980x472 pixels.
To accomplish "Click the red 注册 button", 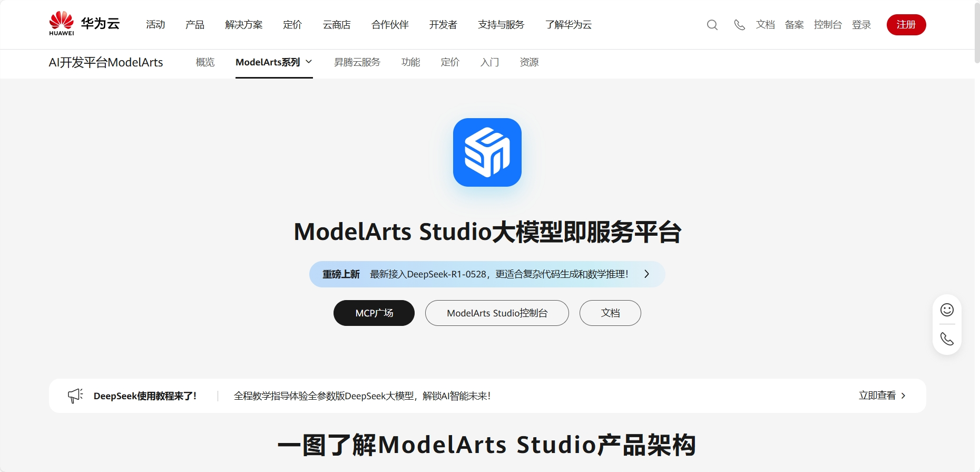I will click(x=906, y=25).
